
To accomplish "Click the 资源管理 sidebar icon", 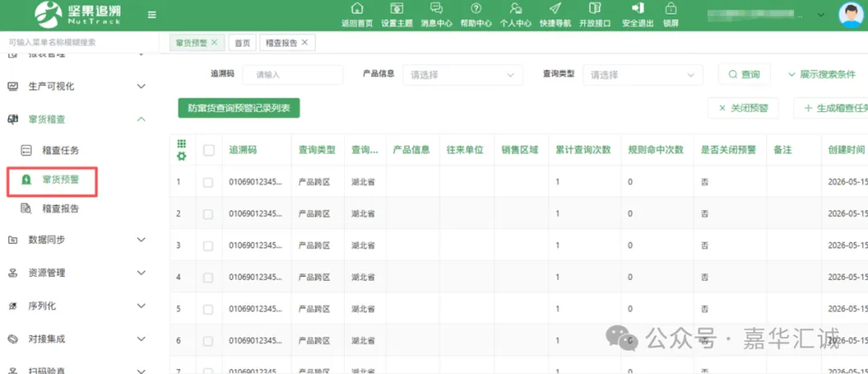I will [x=13, y=273].
